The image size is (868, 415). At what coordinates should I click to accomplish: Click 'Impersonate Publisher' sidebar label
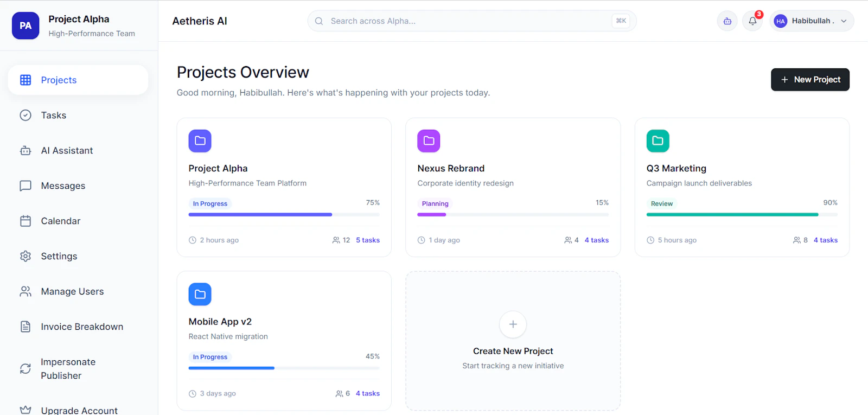coord(68,369)
